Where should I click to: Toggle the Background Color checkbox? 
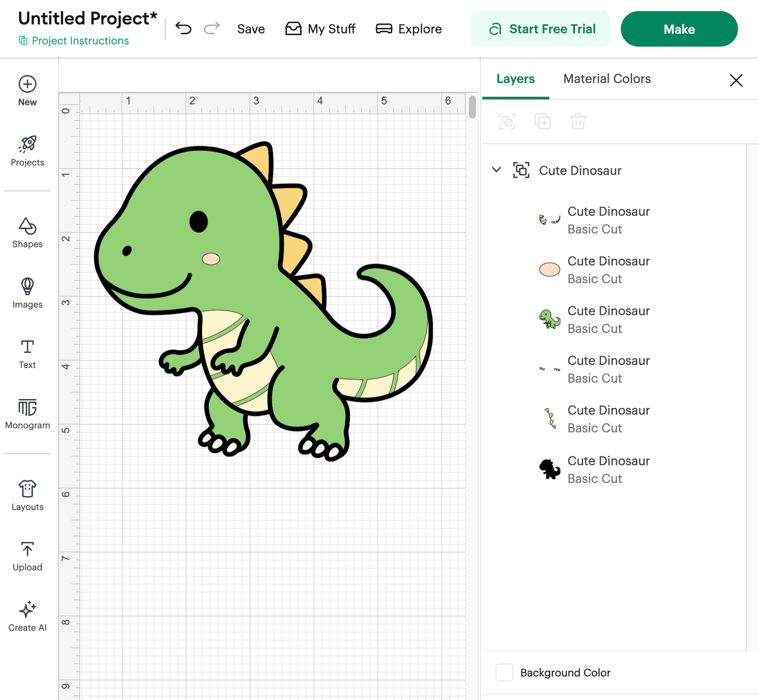click(x=504, y=672)
